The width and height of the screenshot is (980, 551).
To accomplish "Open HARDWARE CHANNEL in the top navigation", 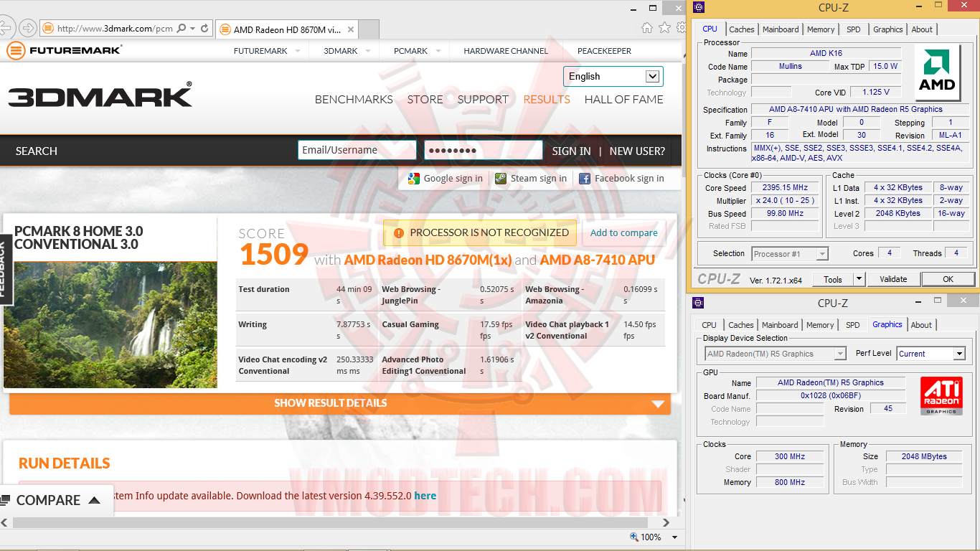I will point(506,51).
